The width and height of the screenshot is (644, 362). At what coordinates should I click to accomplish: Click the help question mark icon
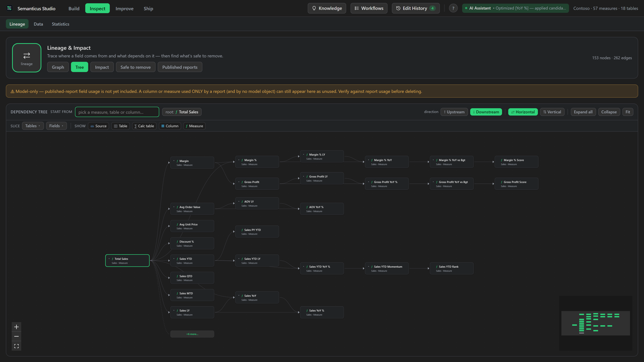[x=453, y=8]
